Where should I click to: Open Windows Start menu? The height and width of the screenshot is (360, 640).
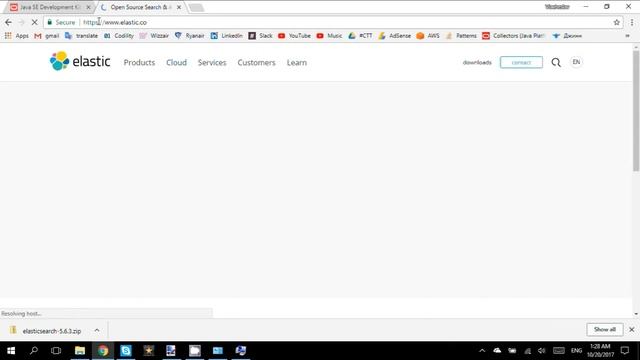point(11,351)
